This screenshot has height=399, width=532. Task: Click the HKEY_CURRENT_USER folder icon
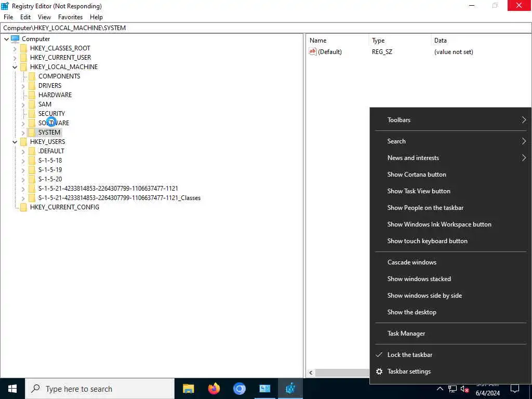click(23, 58)
